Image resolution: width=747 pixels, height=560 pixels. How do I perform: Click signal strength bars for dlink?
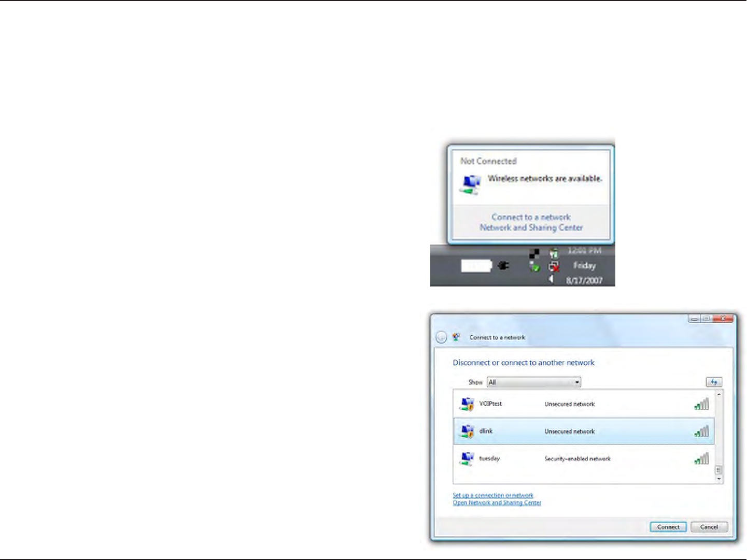(701, 431)
